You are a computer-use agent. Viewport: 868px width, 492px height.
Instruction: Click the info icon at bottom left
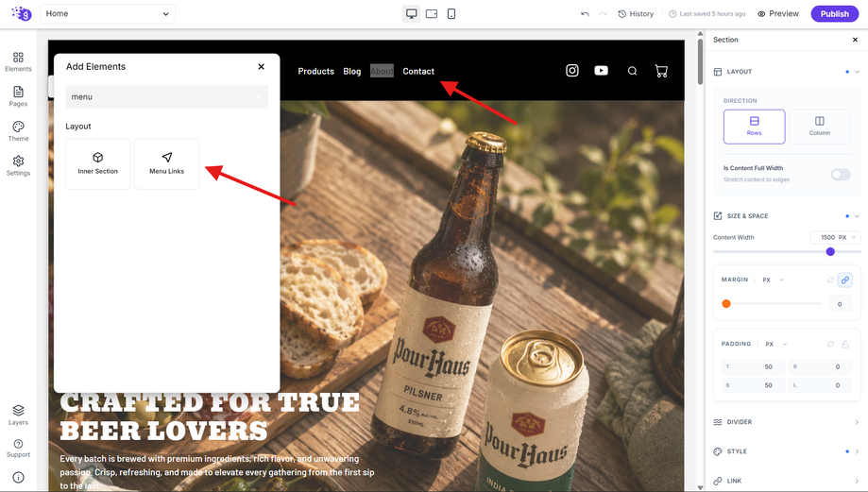(x=18, y=478)
